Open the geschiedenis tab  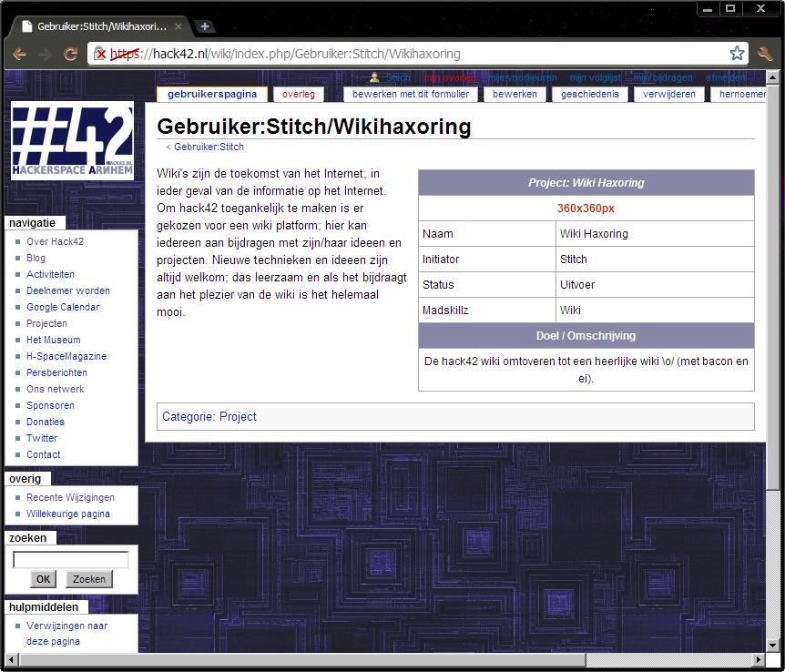coord(589,94)
